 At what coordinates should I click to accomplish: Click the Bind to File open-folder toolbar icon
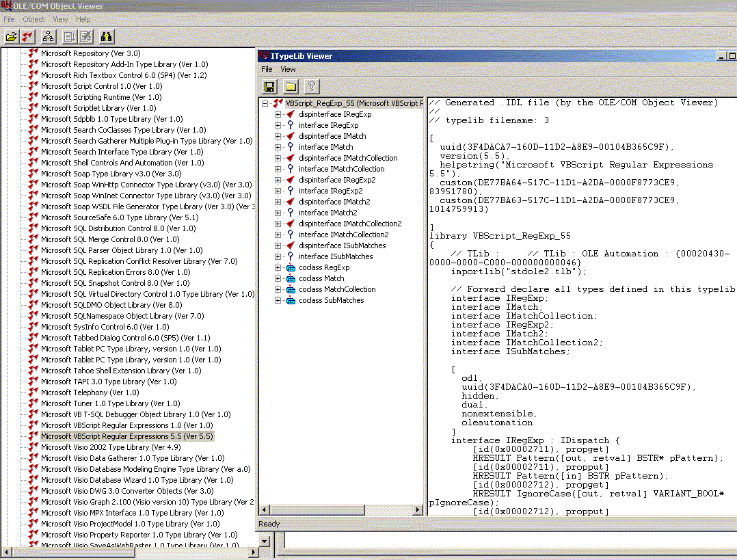[x=11, y=36]
